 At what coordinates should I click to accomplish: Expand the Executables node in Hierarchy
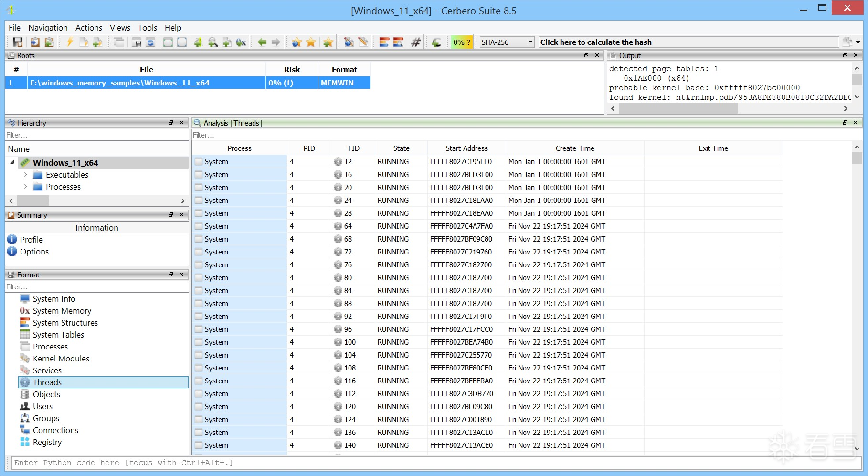click(x=25, y=174)
